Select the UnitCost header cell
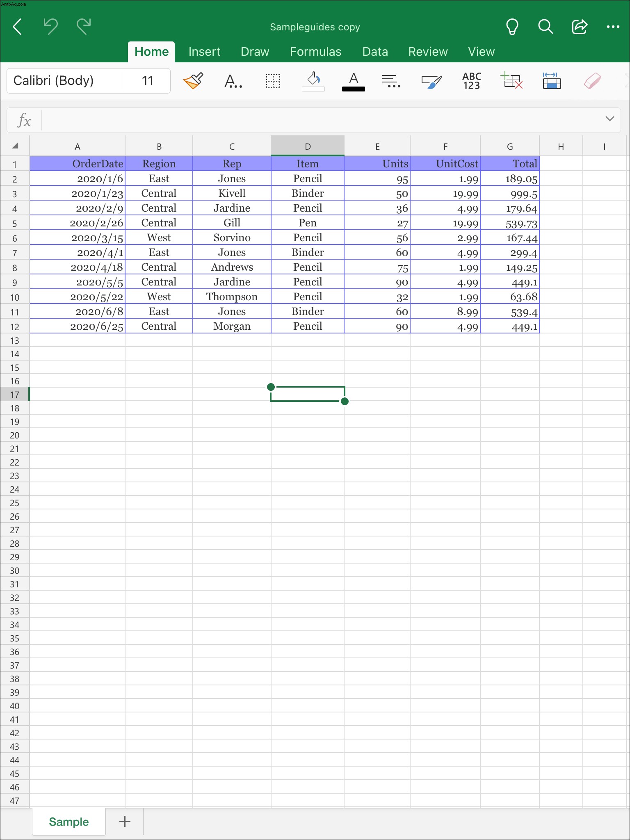Image resolution: width=630 pixels, height=840 pixels. pyautogui.click(x=445, y=164)
